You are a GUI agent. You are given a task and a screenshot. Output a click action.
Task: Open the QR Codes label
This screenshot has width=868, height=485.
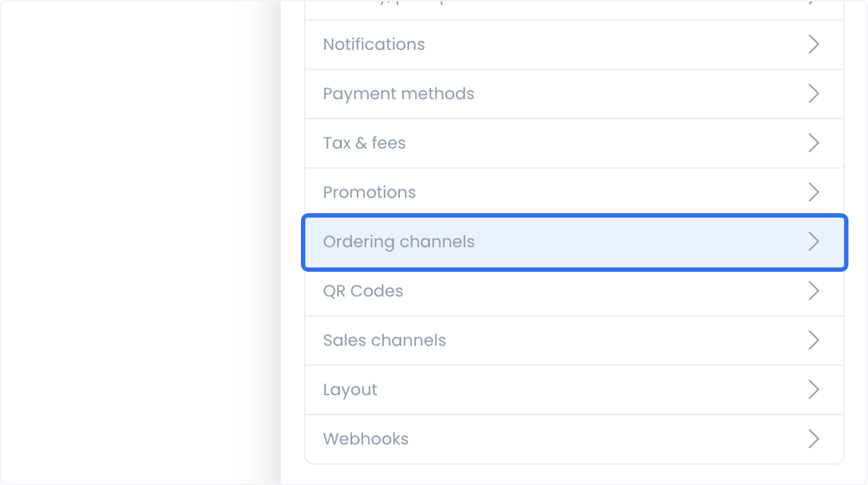(x=363, y=291)
